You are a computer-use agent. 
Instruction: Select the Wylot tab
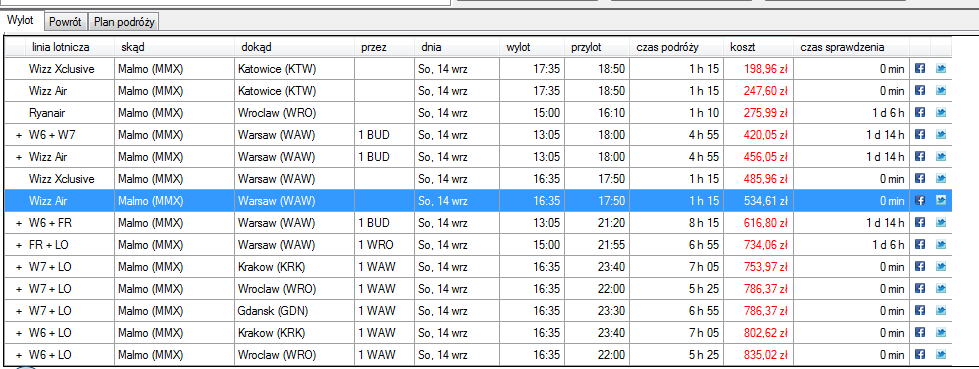click(x=21, y=21)
